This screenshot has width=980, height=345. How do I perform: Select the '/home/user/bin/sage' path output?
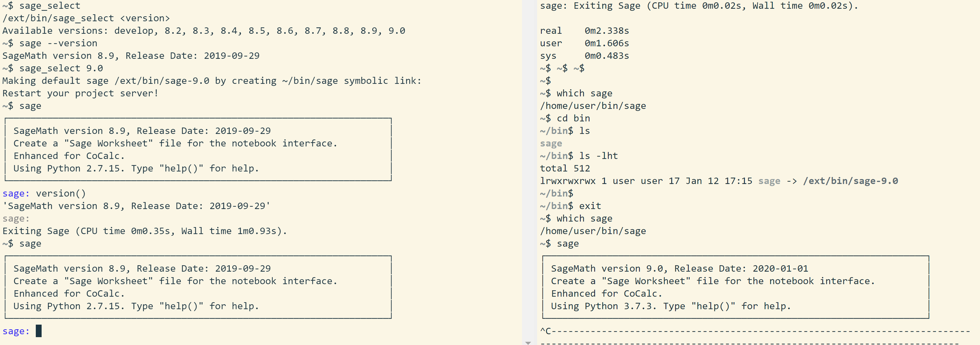(x=593, y=105)
